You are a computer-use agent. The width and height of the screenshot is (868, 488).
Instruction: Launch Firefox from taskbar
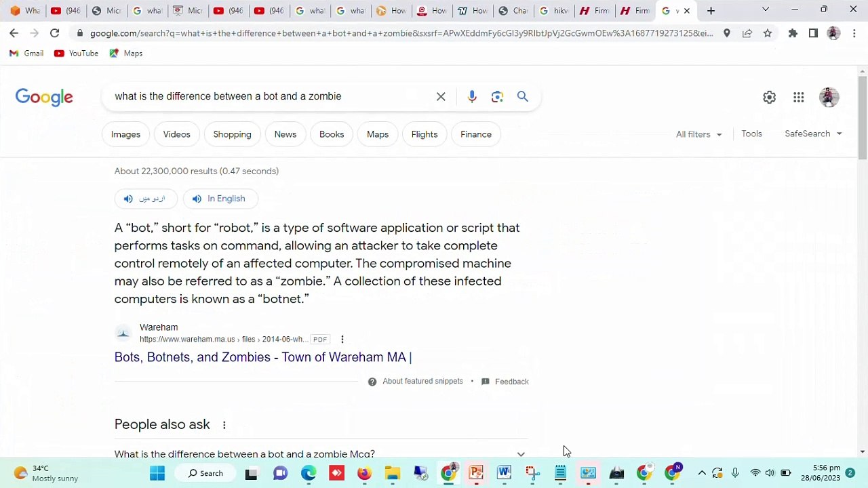click(364, 473)
